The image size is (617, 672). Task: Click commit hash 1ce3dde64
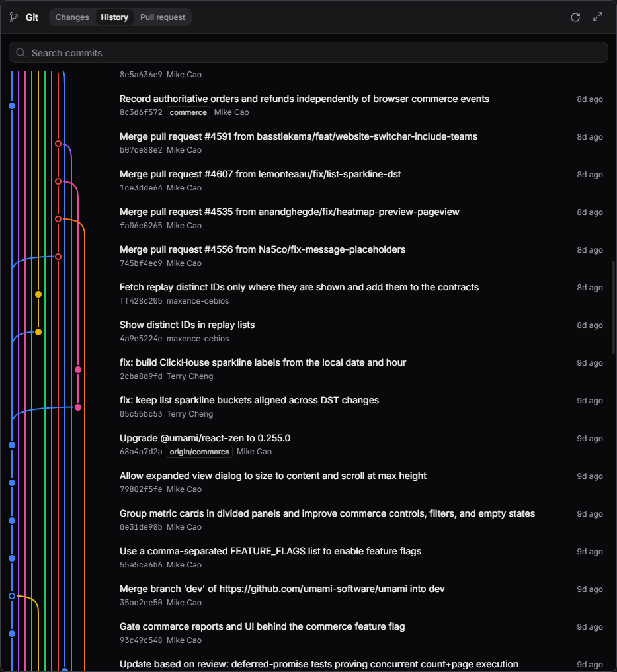[x=141, y=188]
